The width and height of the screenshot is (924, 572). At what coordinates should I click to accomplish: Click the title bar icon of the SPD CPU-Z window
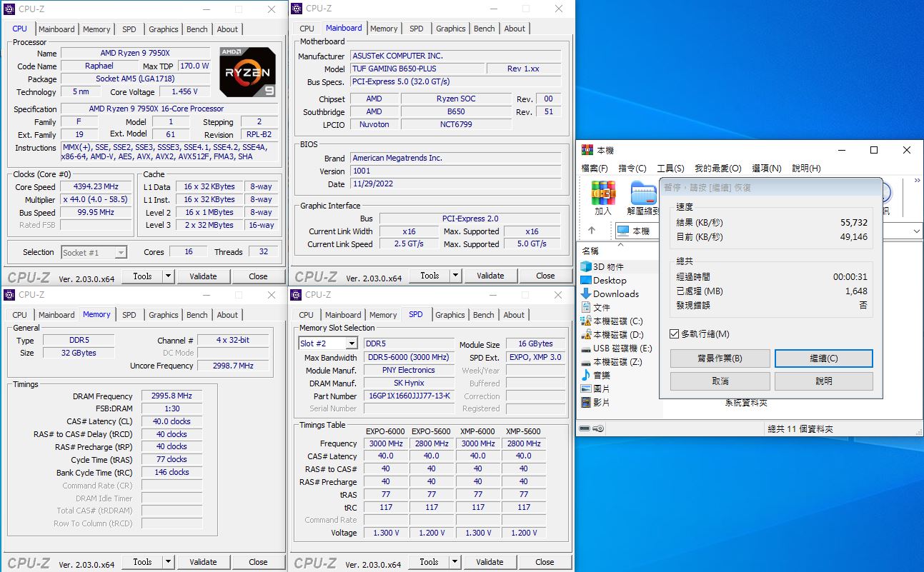[x=297, y=294]
